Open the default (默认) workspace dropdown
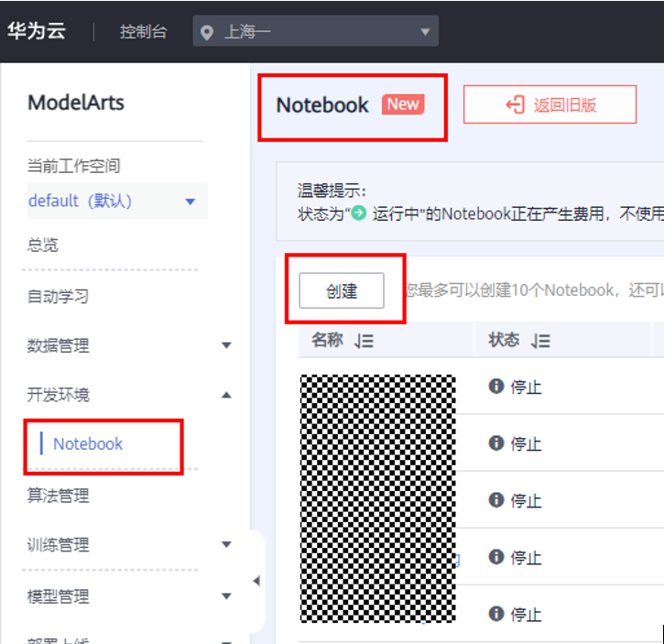664x644 pixels. click(x=117, y=202)
